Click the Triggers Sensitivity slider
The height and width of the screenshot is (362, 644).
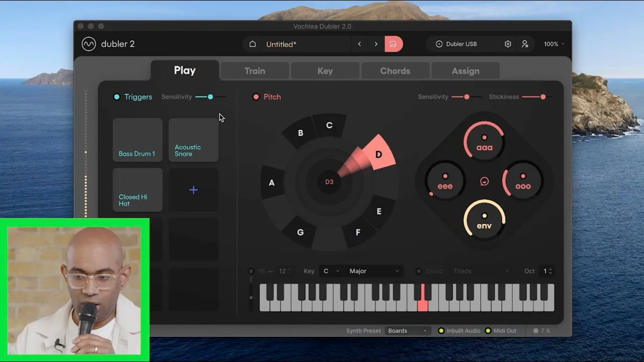210,97
